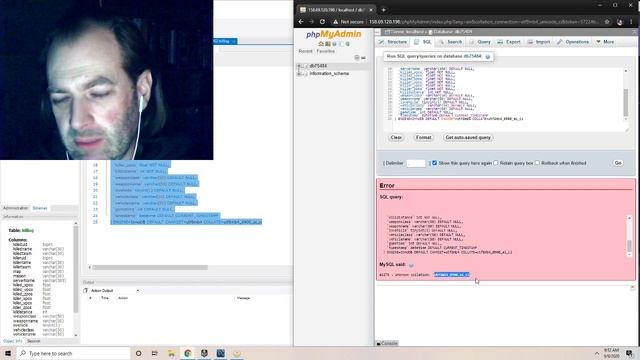Toggle Show this query here again checkbox

pyautogui.click(x=434, y=163)
